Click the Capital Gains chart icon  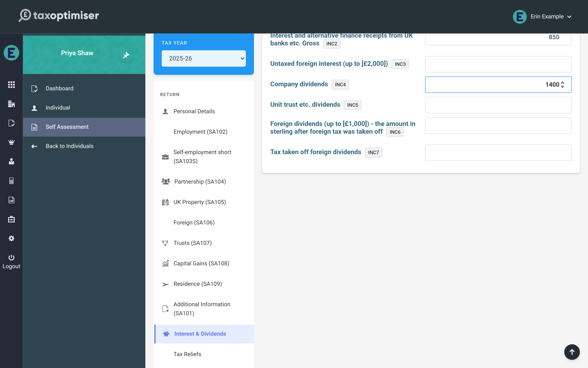click(165, 263)
